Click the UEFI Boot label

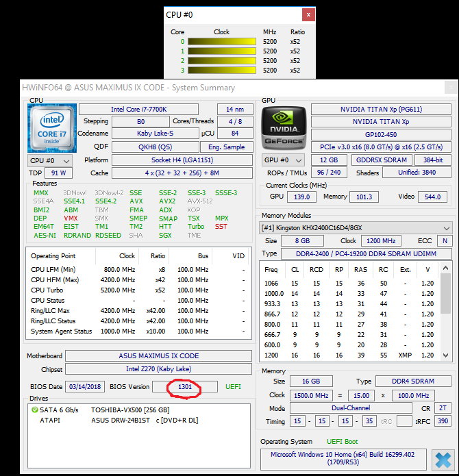[x=342, y=441]
